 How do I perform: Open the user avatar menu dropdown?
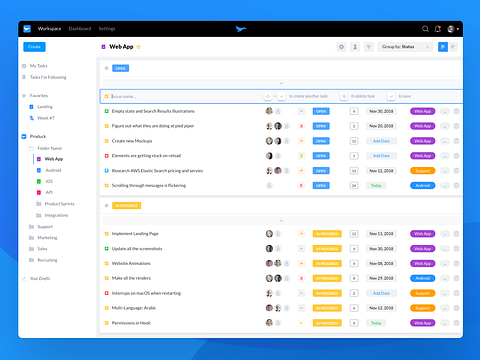point(453,29)
